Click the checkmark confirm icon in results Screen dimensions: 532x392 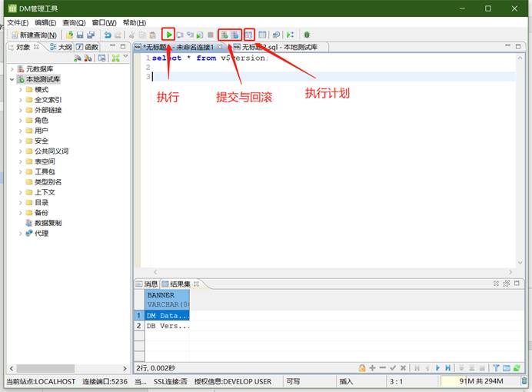(x=393, y=368)
